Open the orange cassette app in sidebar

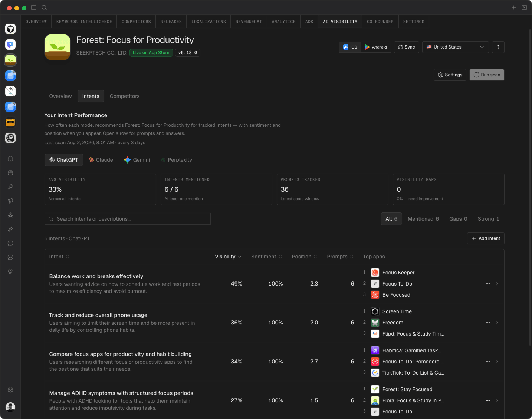(x=10, y=122)
